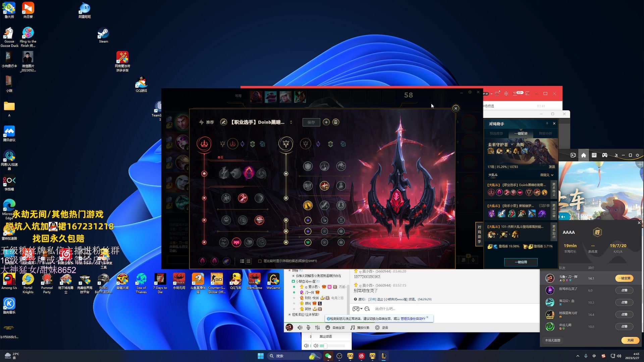Screen dimensions: 644x362
Task: Switch rune view to grid layout icon
Action: [249, 261]
